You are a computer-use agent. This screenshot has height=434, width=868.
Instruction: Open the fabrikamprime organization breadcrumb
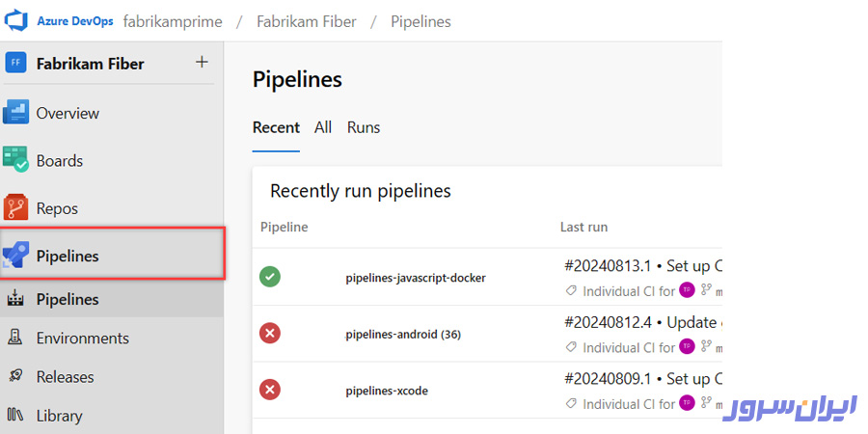point(173,21)
